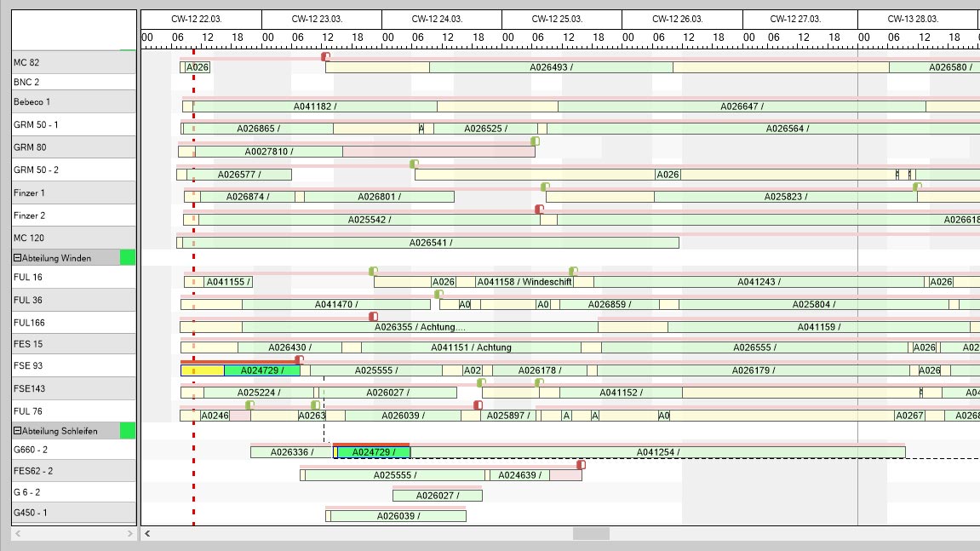Image resolution: width=980 pixels, height=551 pixels.
Task: Select the green marker on GRM 50 - 2 row
Action: pyautogui.click(x=414, y=164)
